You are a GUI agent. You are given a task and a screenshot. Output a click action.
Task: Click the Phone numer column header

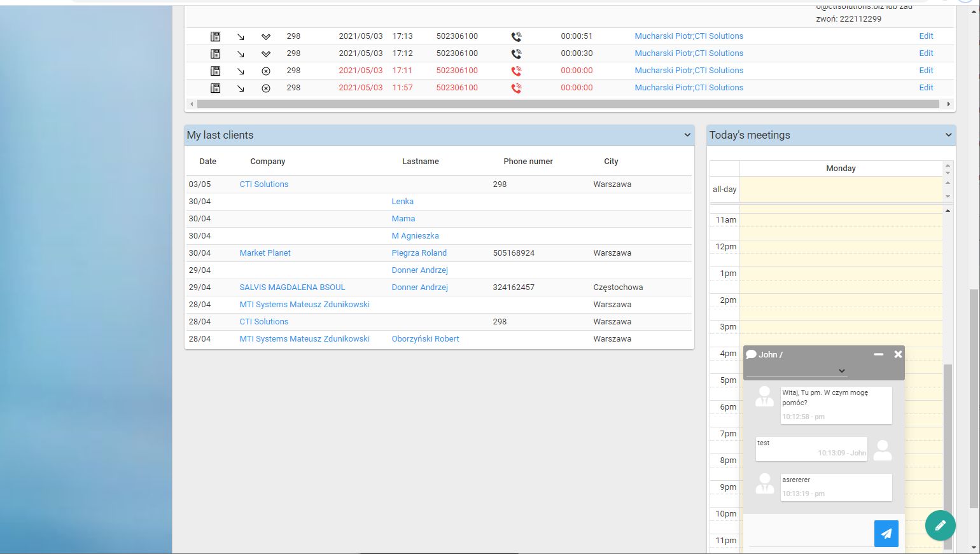point(528,162)
